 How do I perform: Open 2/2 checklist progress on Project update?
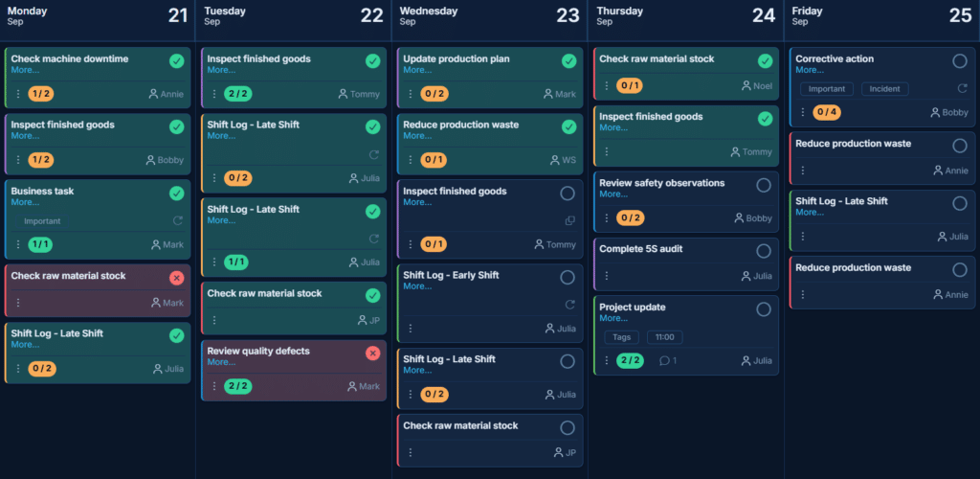[630, 361]
